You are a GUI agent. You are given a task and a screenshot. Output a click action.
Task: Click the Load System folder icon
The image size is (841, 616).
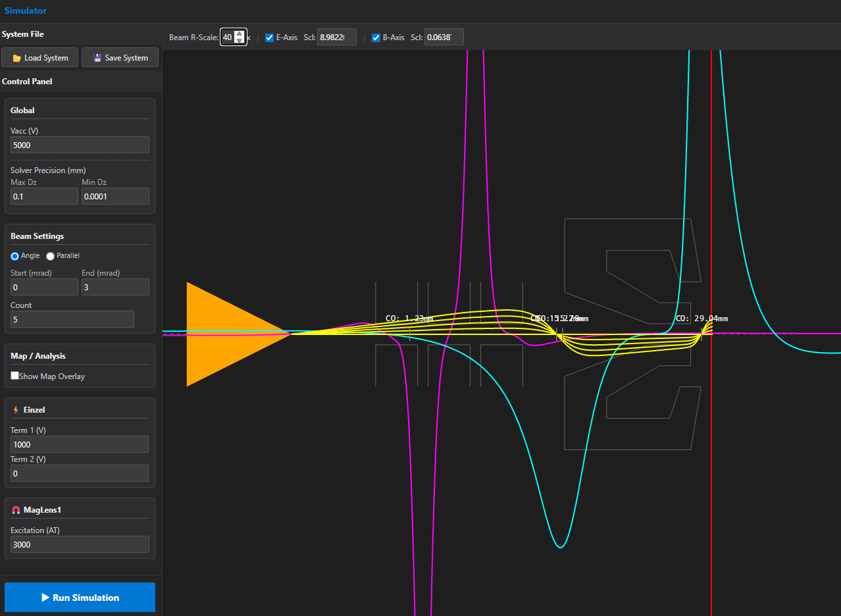coord(17,58)
